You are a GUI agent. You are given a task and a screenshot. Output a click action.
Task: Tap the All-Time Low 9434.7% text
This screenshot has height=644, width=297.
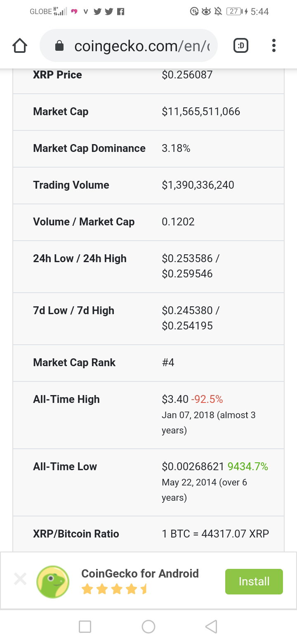point(248,466)
